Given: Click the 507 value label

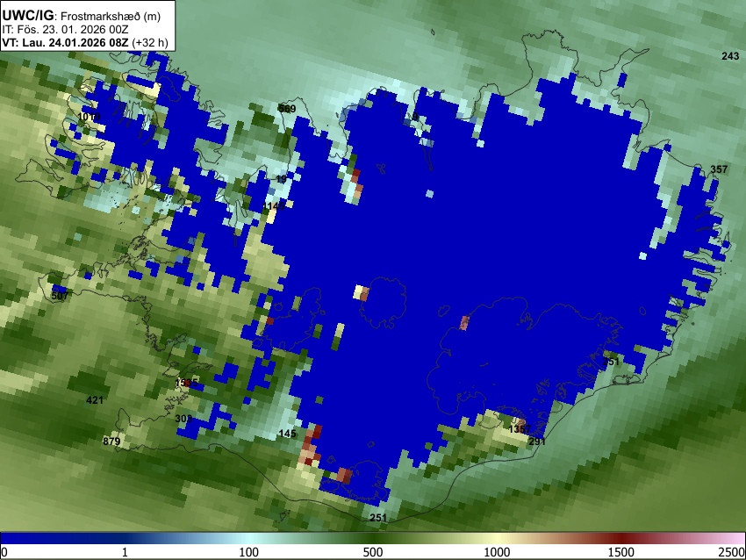Looking at the screenshot, I should tap(60, 296).
